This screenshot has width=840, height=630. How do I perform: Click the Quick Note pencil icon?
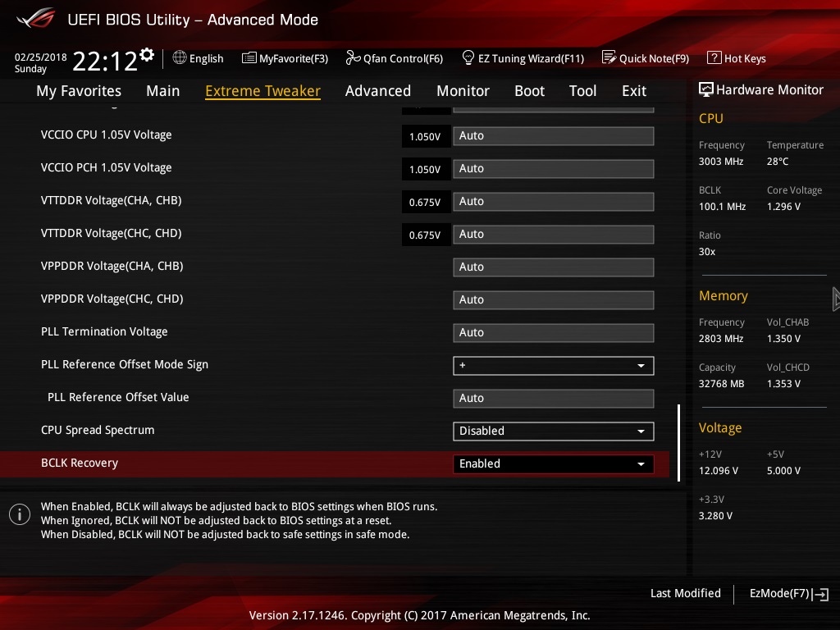click(609, 57)
